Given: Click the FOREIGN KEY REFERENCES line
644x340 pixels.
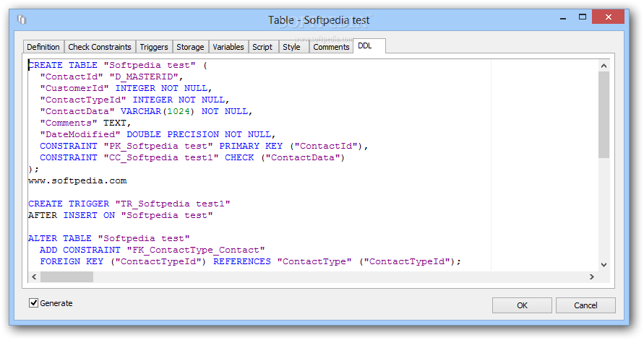Looking at the screenshot, I should [x=251, y=261].
